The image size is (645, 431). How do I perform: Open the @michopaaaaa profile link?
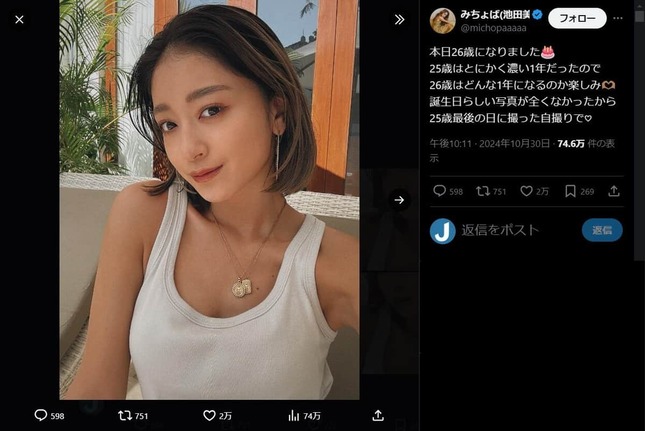coord(493,28)
